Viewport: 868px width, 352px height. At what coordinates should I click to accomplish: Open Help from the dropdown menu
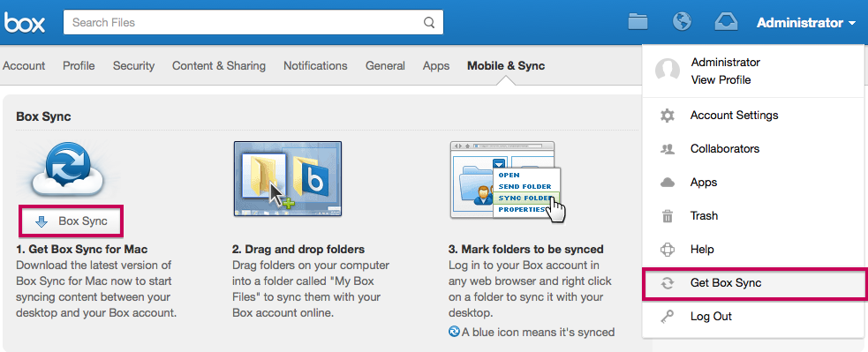tap(753, 250)
